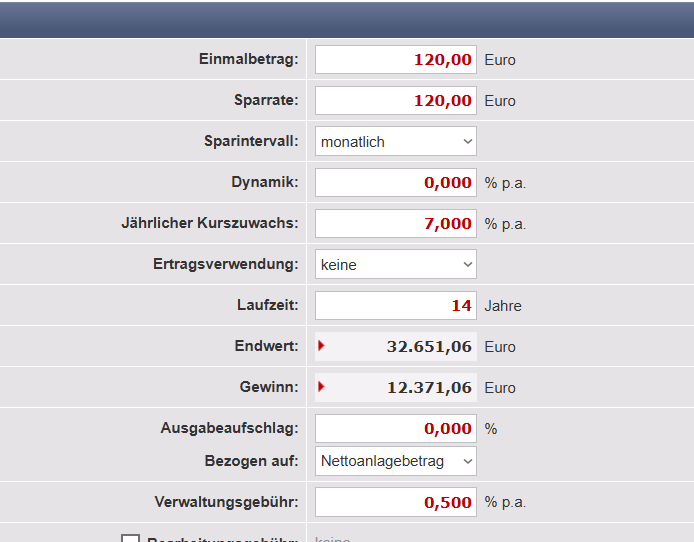The height and width of the screenshot is (542, 694).
Task: Open the Sparintervall dropdown
Action: 396,142
